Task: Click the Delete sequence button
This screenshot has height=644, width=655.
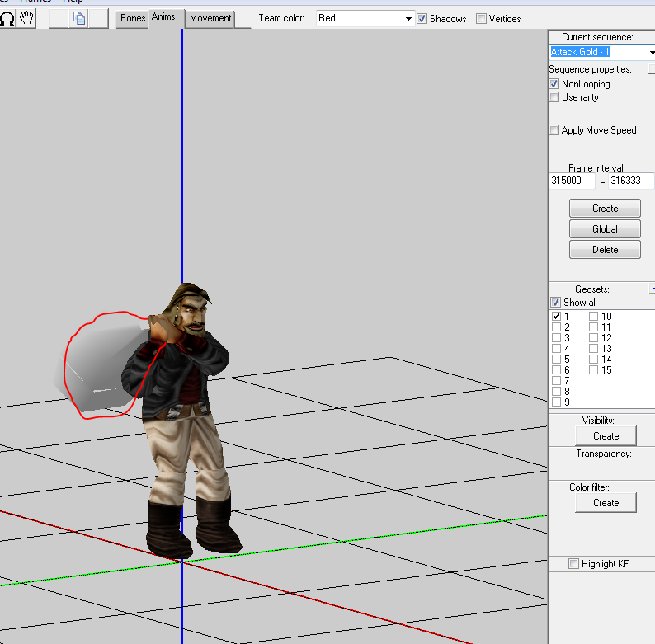Action: pos(605,250)
